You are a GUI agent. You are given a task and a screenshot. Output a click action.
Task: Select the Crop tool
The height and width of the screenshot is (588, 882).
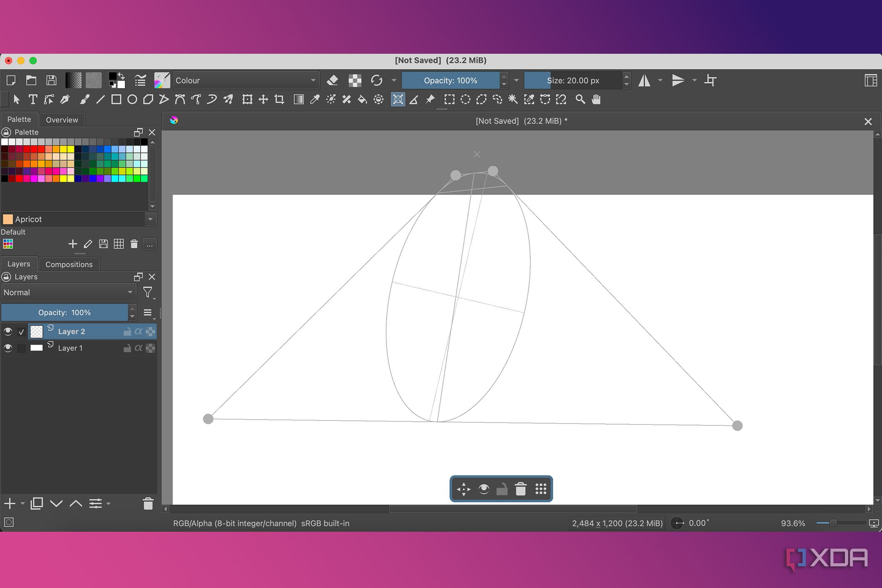pyautogui.click(x=279, y=100)
